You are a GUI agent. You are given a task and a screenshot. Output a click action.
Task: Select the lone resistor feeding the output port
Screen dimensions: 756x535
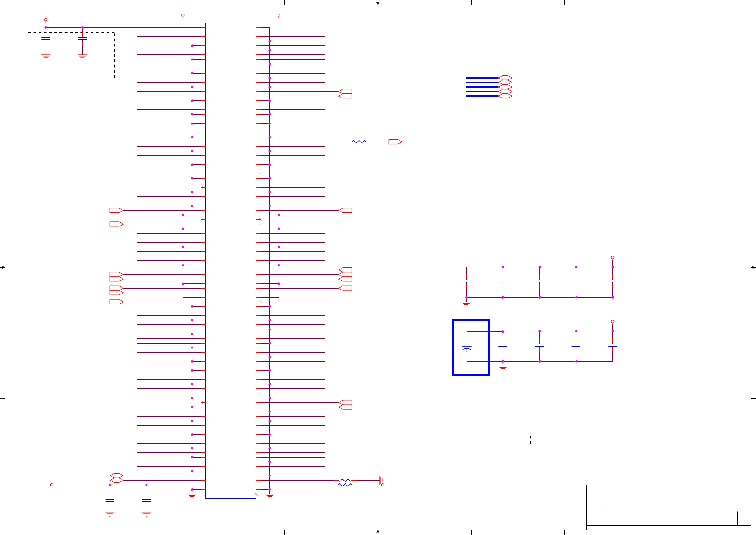tap(359, 142)
